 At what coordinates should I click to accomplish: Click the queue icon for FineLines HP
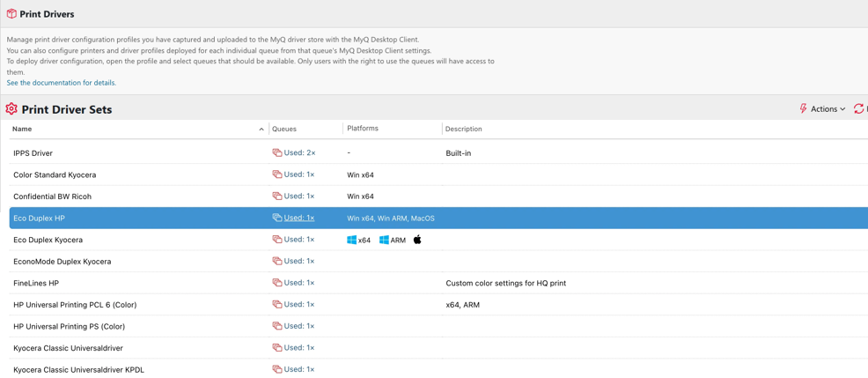(x=277, y=283)
